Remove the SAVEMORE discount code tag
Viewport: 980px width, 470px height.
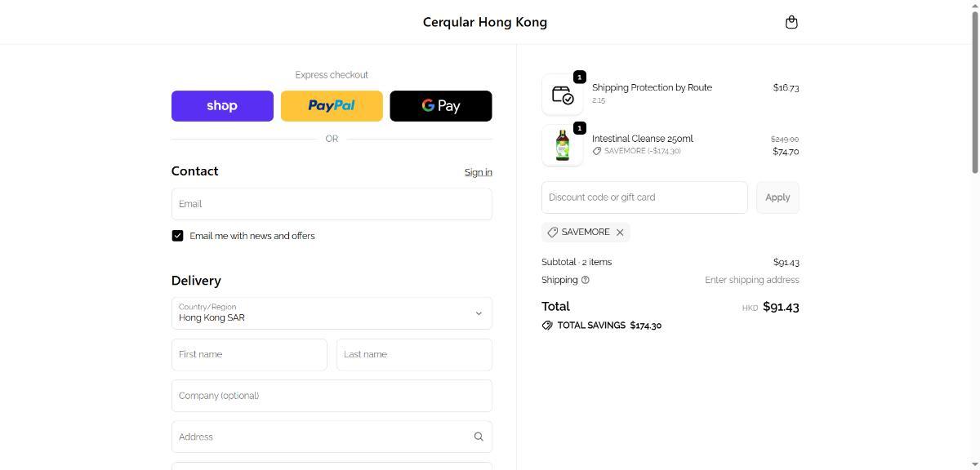pyautogui.click(x=620, y=233)
